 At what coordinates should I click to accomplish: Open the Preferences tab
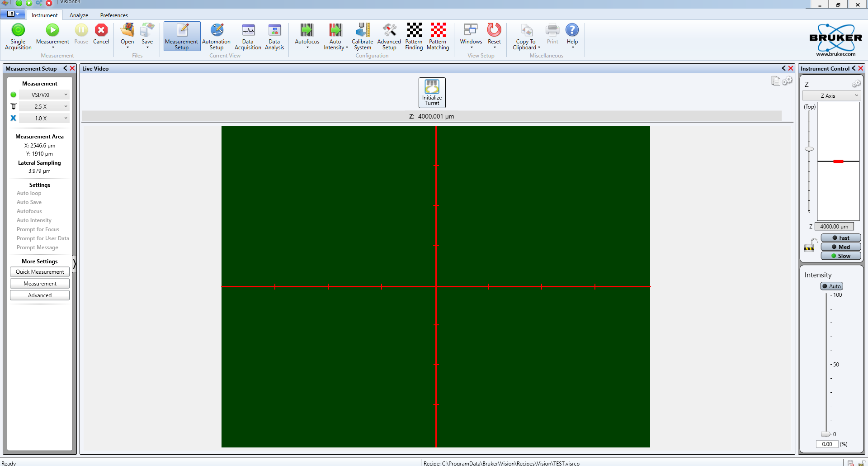coord(114,15)
